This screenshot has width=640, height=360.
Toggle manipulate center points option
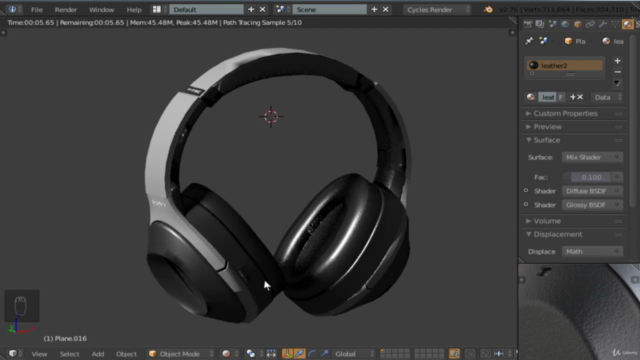click(271, 354)
